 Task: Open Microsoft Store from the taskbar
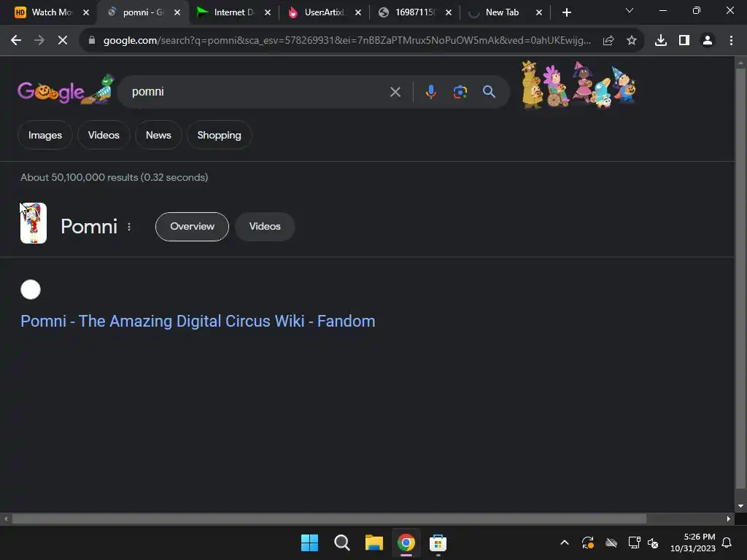(438, 542)
